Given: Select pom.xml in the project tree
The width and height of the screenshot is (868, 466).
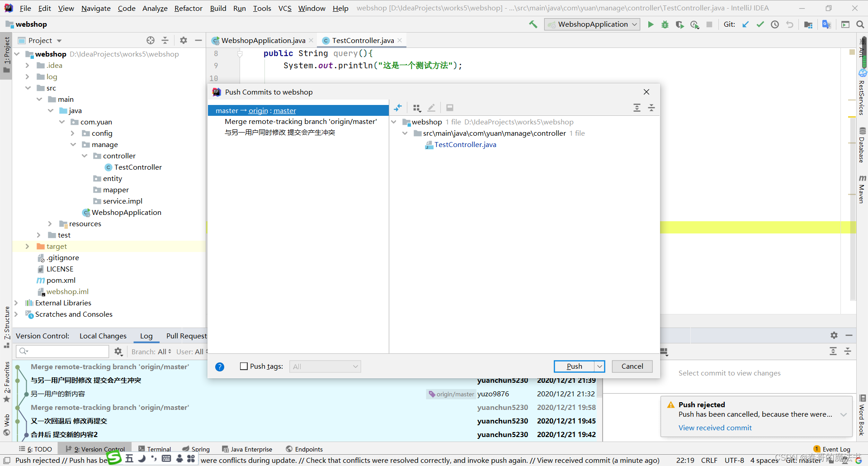Looking at the screenshot, I should pos(61,280).
